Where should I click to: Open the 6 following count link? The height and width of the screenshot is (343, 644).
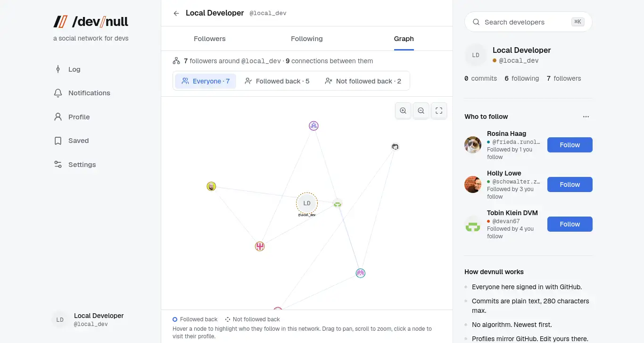click(522, 78)
